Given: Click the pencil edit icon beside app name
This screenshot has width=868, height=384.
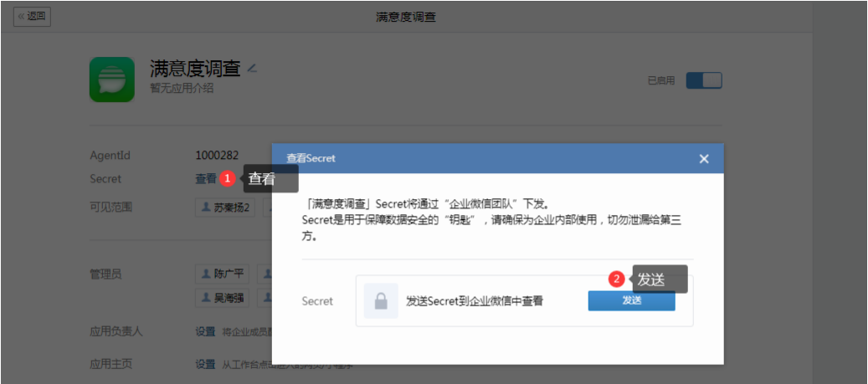Looking at the screenshot, I should [252, 68].
